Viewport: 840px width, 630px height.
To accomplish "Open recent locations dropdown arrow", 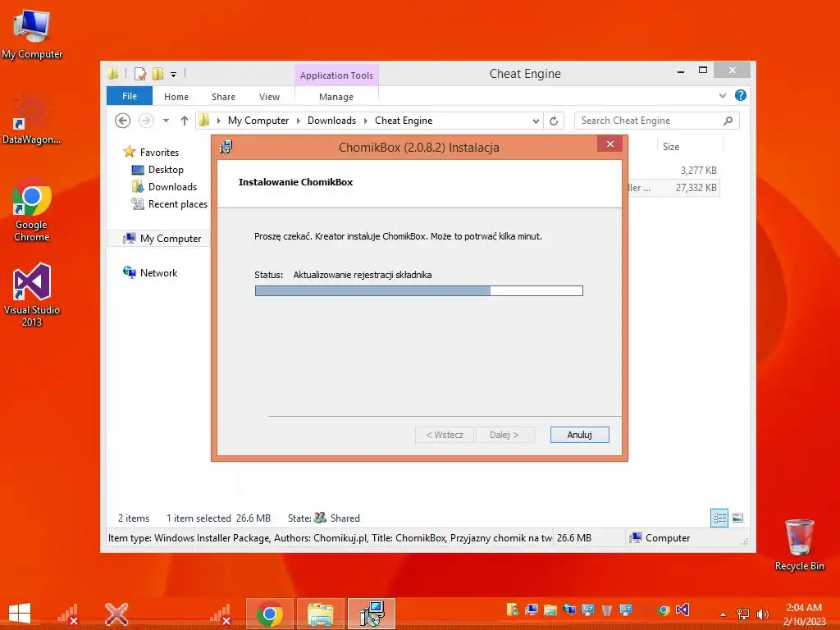I will (x=166, y=121).
